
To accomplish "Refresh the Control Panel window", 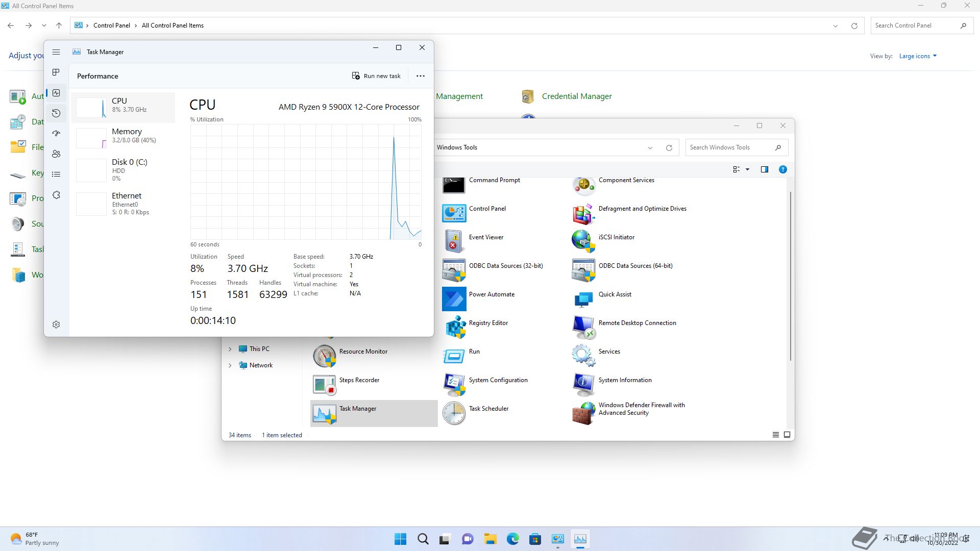I will (854, 26).
